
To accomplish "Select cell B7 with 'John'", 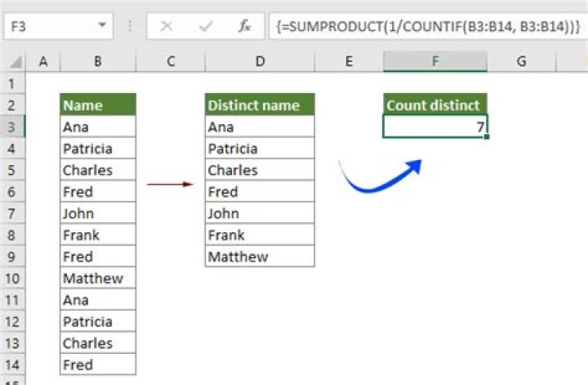I will 98,213.
